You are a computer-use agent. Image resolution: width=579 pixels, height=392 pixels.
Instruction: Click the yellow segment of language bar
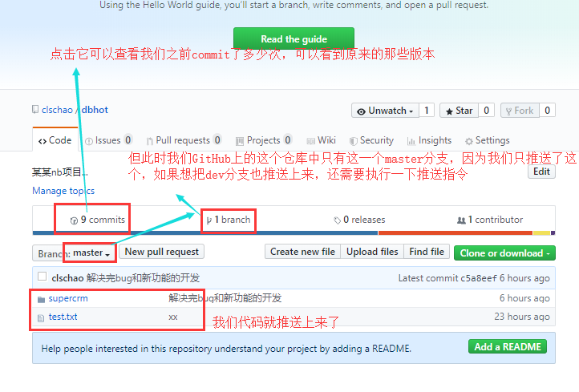(541, 233)
